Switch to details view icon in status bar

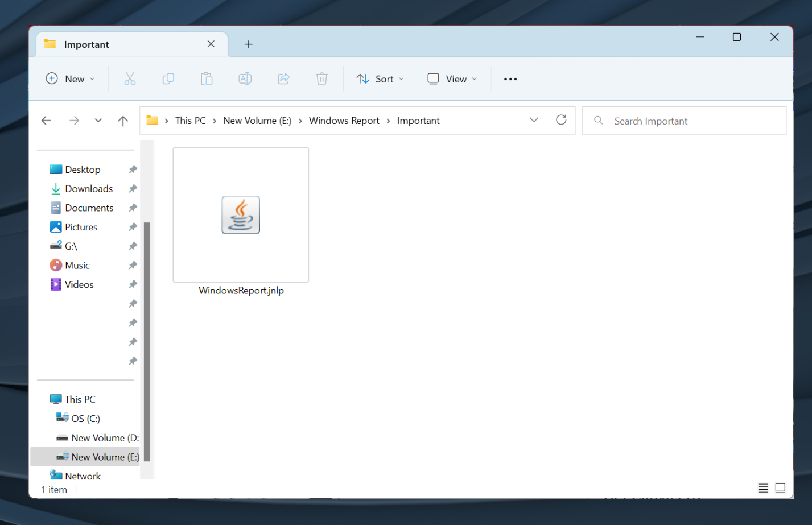[x=763, y=488]
